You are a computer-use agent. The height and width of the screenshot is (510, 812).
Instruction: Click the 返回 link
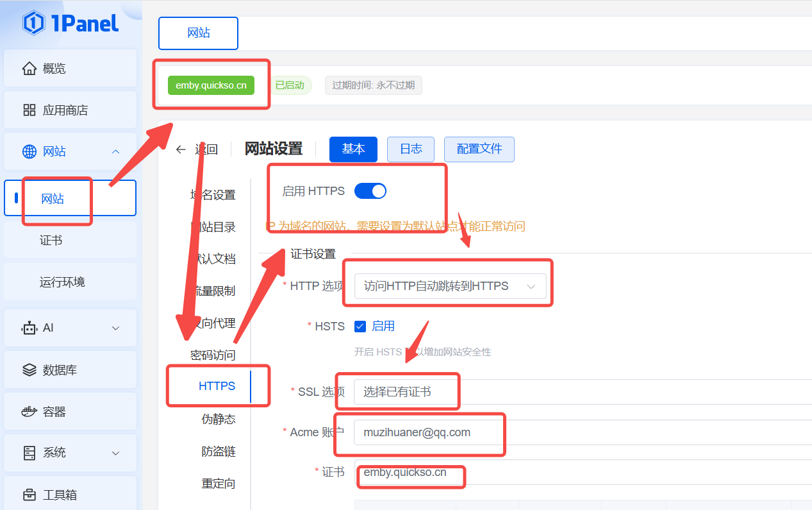[206, 149]
